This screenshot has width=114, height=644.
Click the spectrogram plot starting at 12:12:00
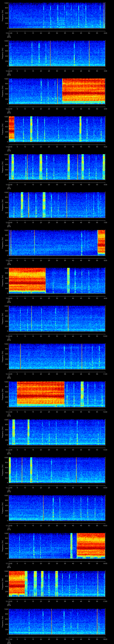coord(57,432)
